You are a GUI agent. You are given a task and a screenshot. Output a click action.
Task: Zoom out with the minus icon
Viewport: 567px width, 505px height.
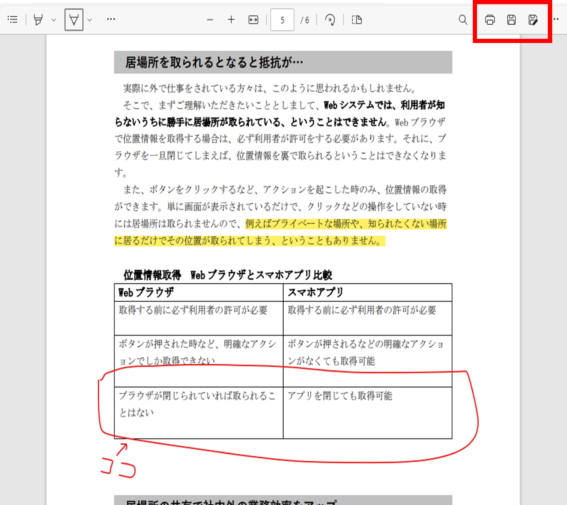click(x=210, y=20)
